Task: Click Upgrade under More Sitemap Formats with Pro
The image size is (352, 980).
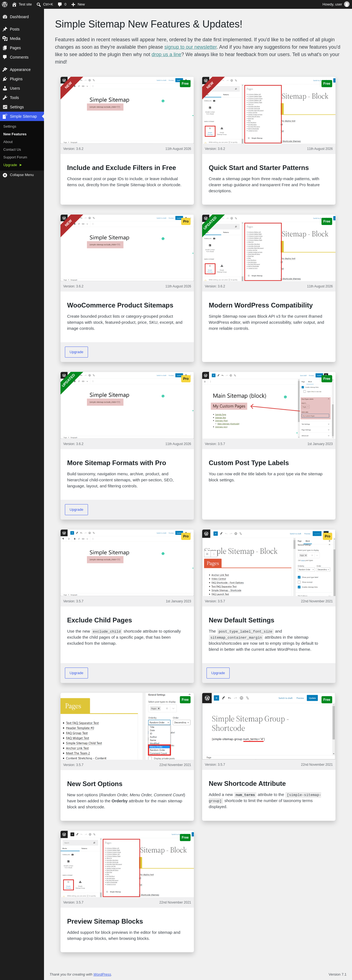Action: pos(76,509)
